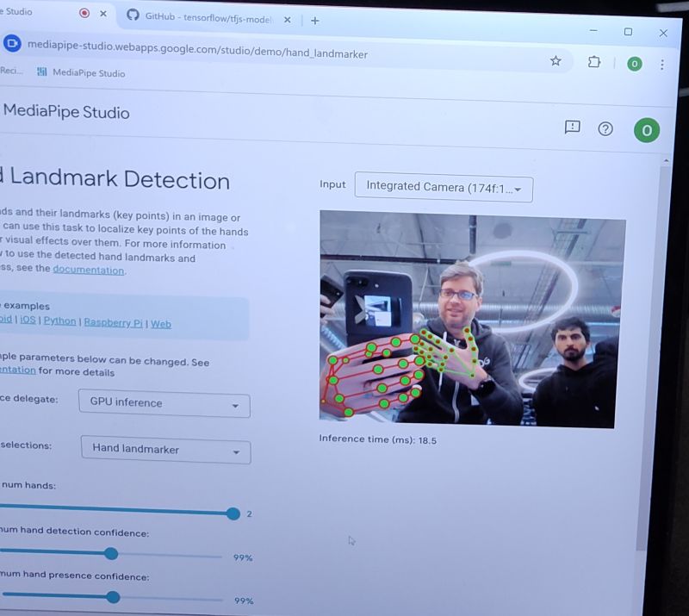This screenshot has height=616, width=689.
Task: Bookmark this page with the star icon
Action: 556,60
